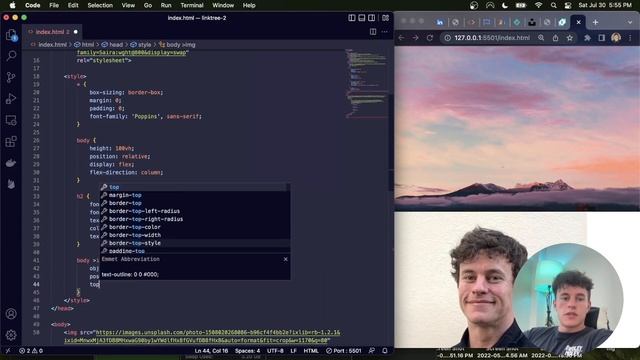Image resolution: width=640 pixels, height=360 pixels.
Task: Bookmark this page with the star
Action: click(569, 38)
